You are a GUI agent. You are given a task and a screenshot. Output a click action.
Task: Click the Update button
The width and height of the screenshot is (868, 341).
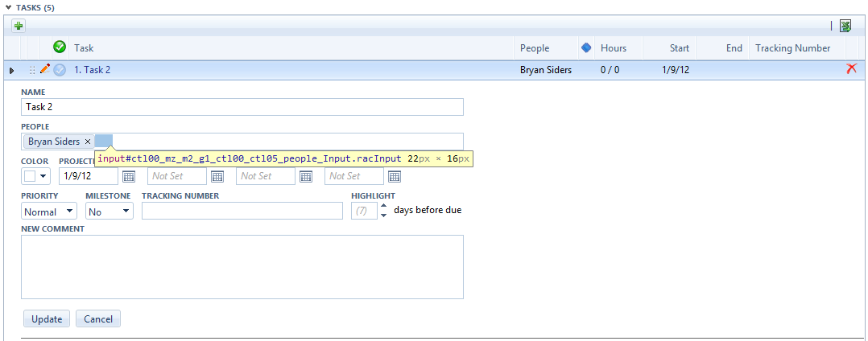click(x=47, y=318)
